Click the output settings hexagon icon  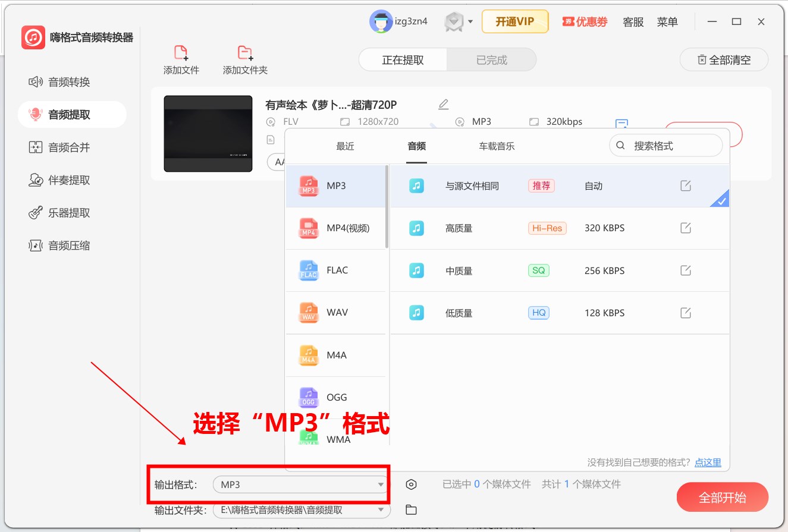(x=411, y=484)
